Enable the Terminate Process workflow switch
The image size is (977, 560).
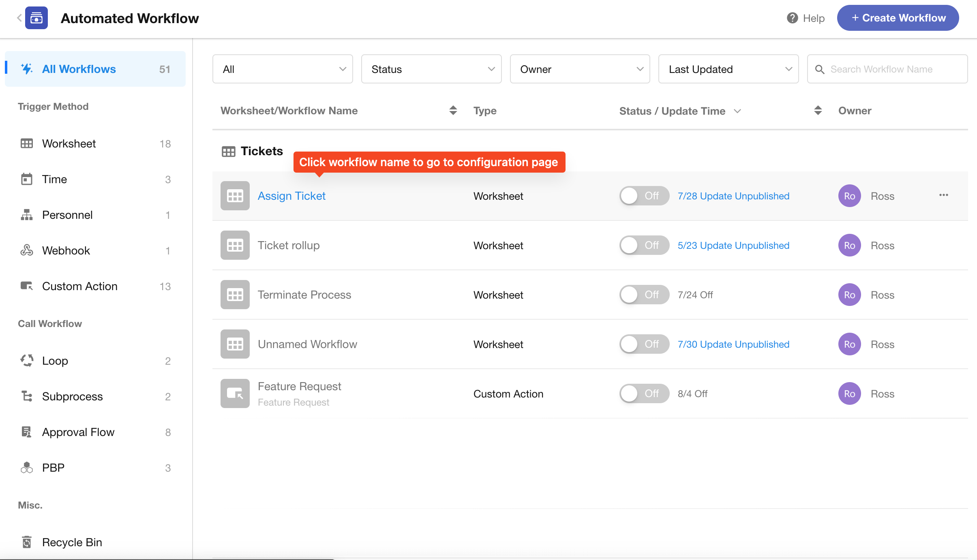643,295
